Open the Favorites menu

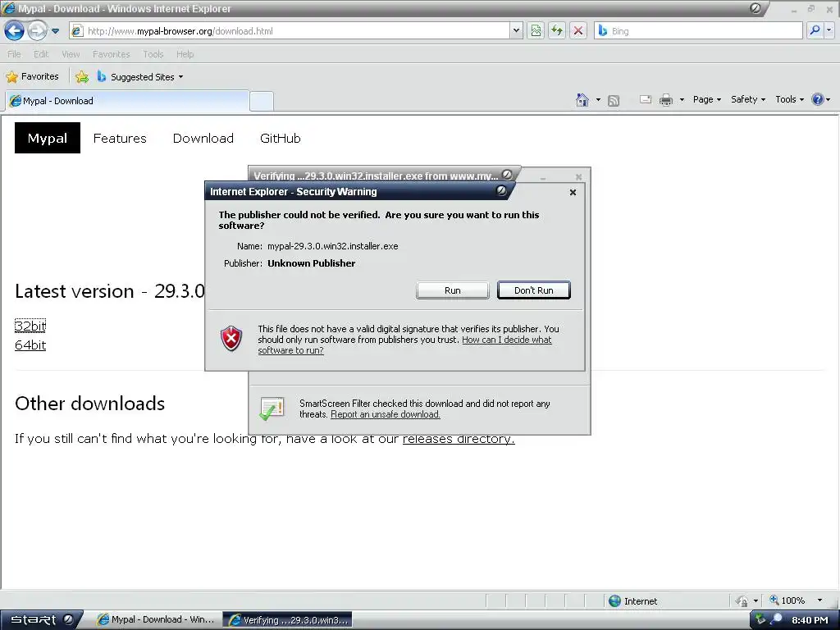[111, 54]
